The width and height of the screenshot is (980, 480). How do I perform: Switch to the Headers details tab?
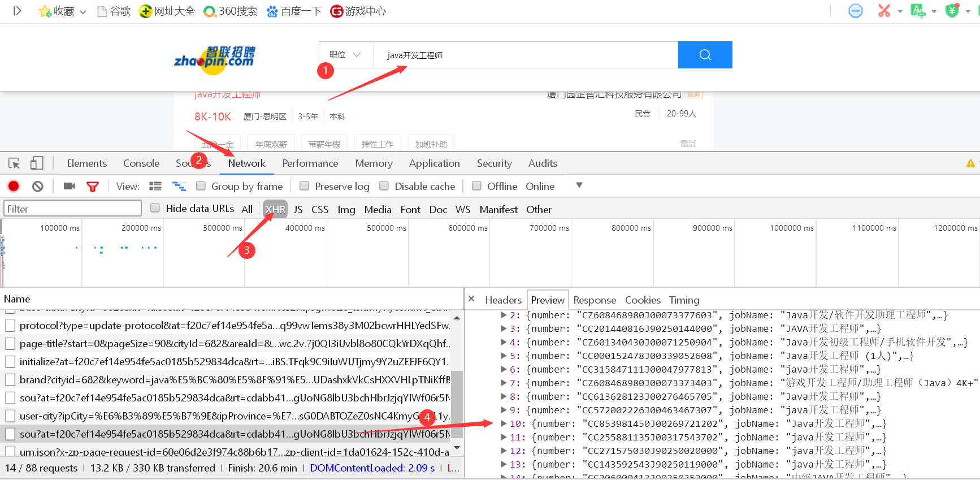(x=504, y=300)
